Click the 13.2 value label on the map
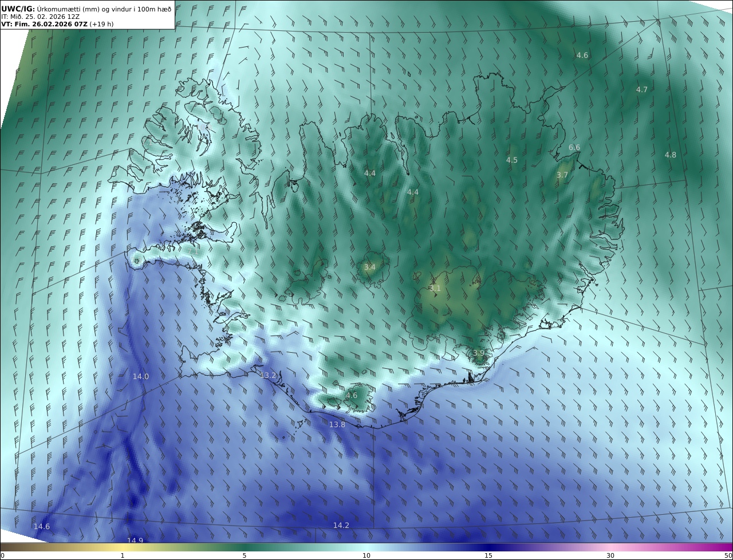733x560 pixels. pyautogui.click(x=268, y=376)
